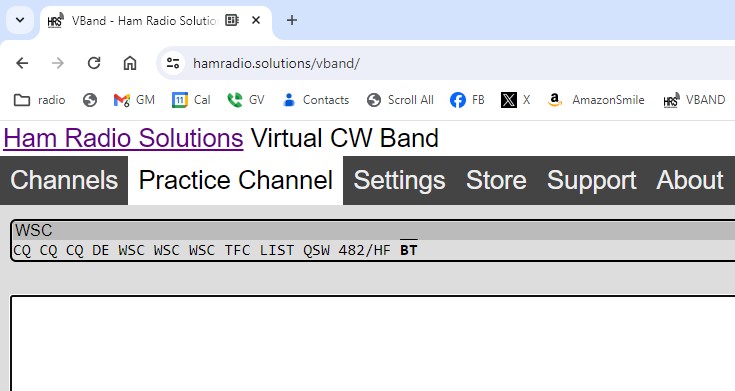
Task: Open the FB Facebook bookmark
Action: [467, 100]
